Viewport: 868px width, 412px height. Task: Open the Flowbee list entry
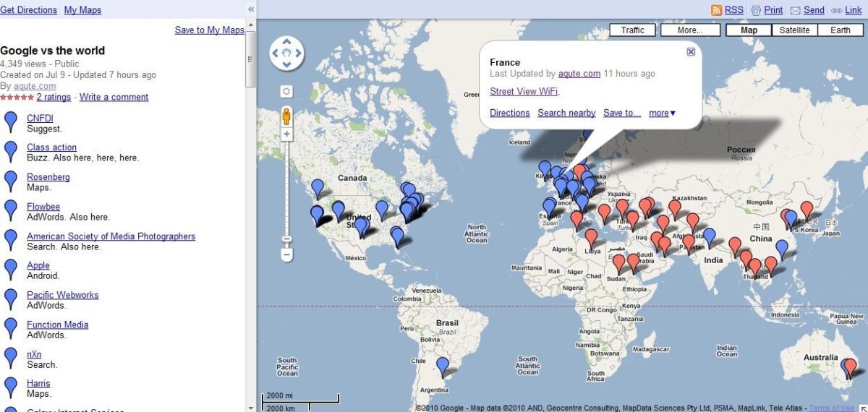(x=43, y=207)
